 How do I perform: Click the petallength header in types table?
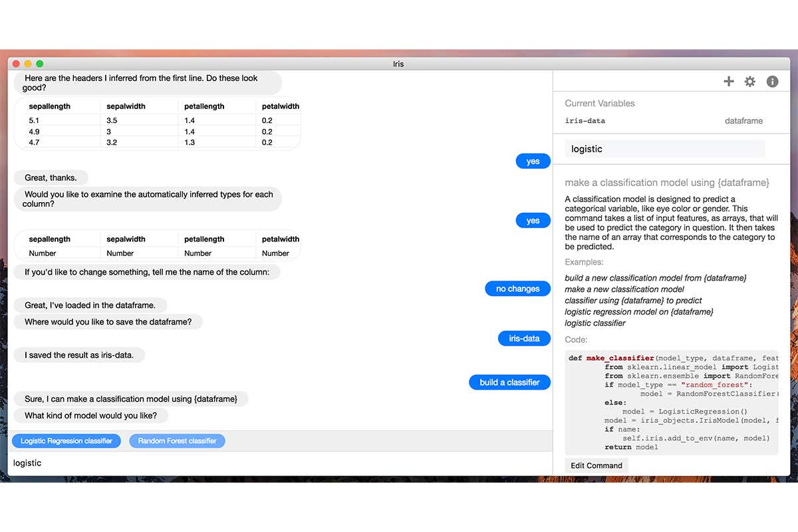point(204,239)
